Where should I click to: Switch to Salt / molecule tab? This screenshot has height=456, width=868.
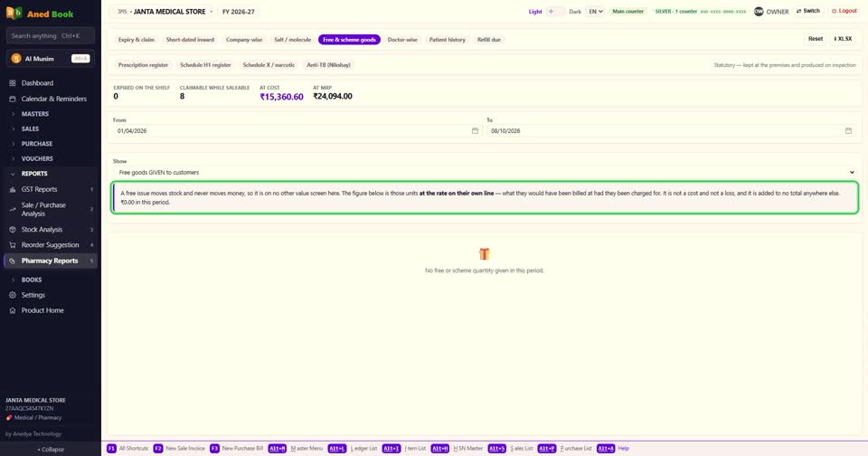[292, 40]
